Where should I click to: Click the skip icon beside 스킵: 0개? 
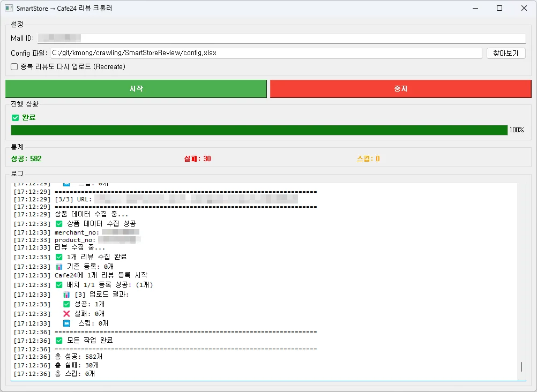pos(66,323)
